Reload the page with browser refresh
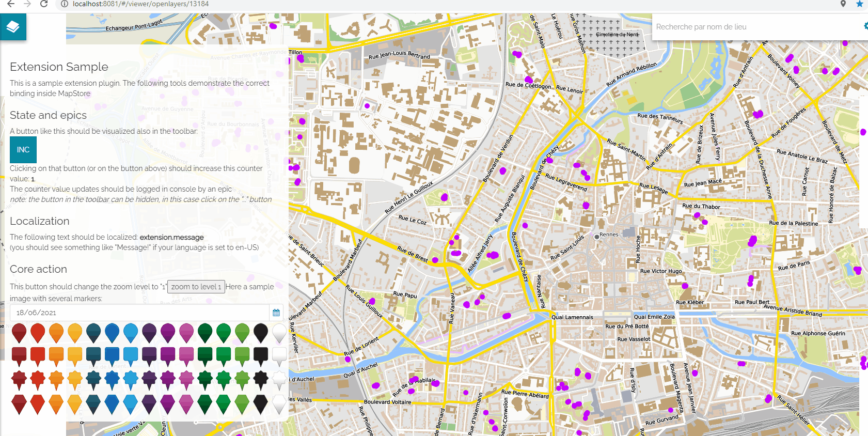 click(44, 4)
